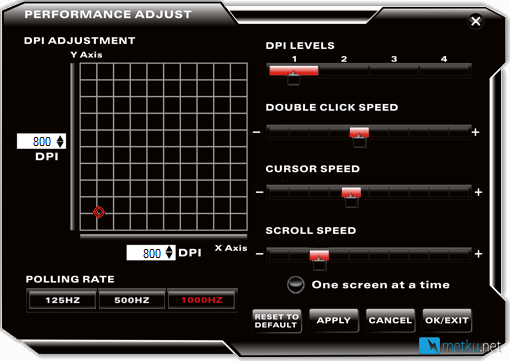Image resolution: width=510 pixels, height=361 pixels.
Task: Select DPI level 1 segment
Action: [294, 70]
